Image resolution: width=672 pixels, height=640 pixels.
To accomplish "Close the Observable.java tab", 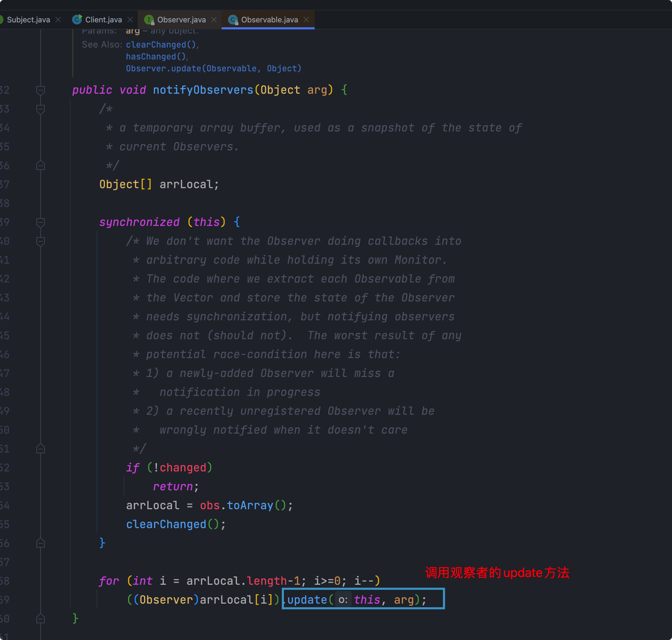I will pyautogui.click(x=306, y=20).
